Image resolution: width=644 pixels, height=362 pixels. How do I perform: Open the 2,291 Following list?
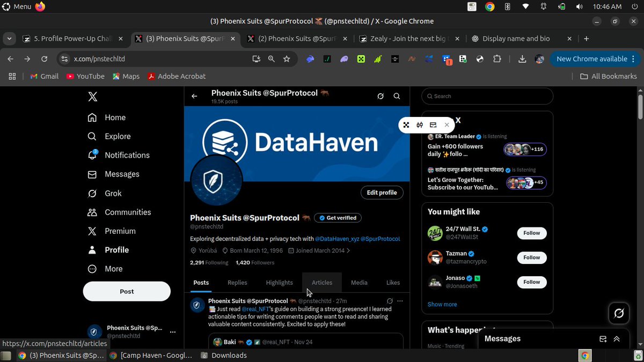(209, 263)
